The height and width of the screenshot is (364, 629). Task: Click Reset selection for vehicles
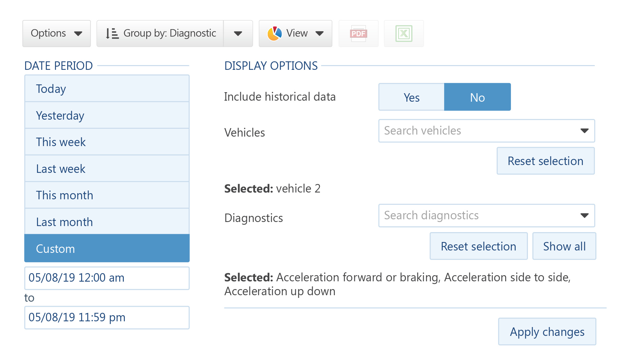[x=545, y=161]
